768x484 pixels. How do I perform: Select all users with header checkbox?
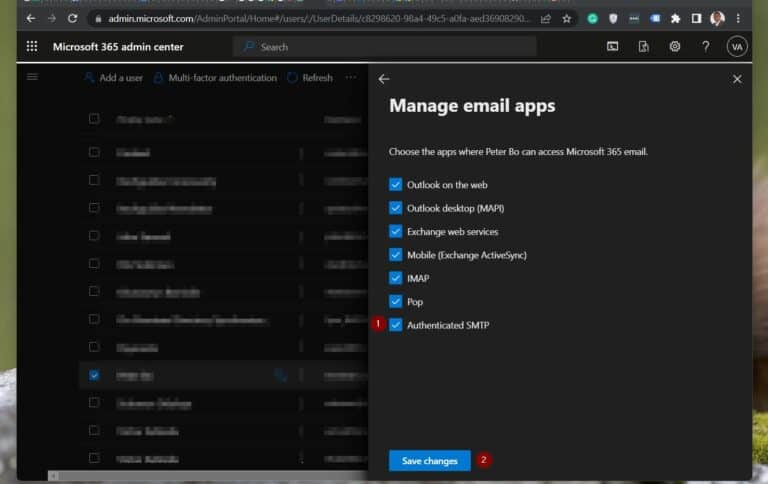coord(94,119)
